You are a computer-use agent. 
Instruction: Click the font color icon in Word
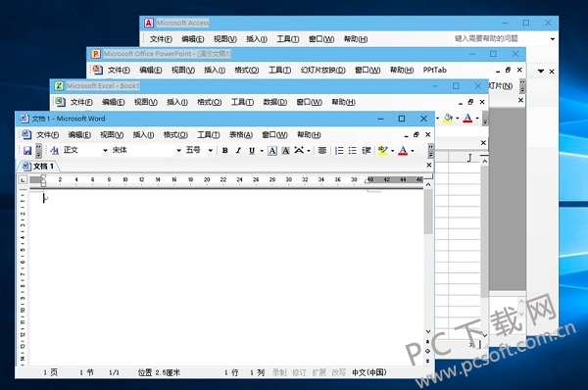point(403,150)
